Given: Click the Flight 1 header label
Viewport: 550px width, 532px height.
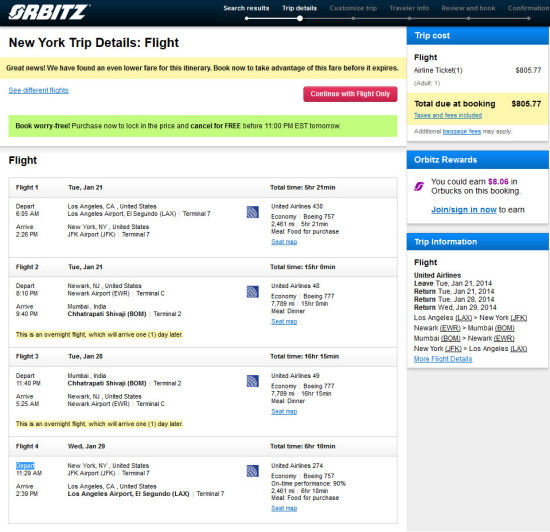Looking at the screenshot, I should 27,188.
